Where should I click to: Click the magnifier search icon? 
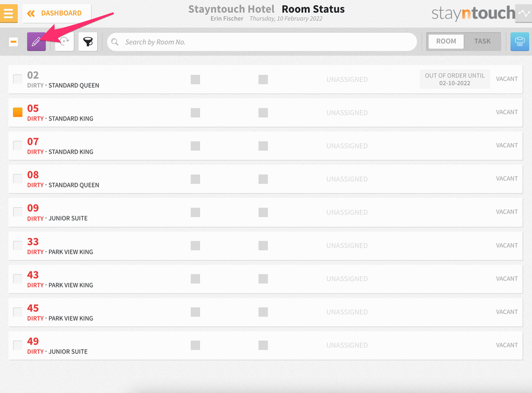point(115,42)
